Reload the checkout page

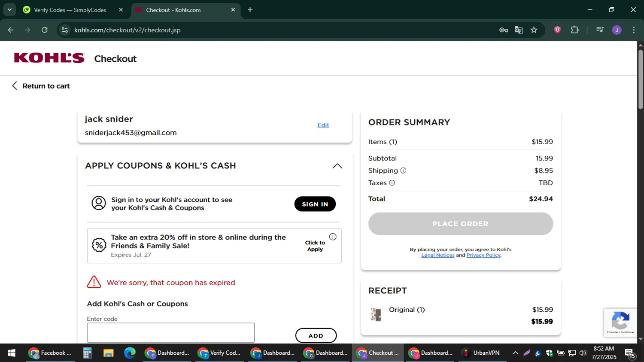[x=45, y=30]
